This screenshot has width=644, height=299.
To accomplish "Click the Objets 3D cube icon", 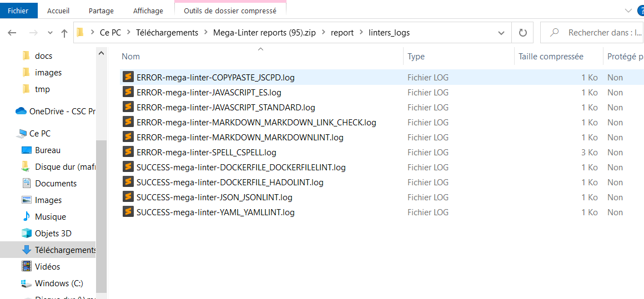I will point(26,233).
